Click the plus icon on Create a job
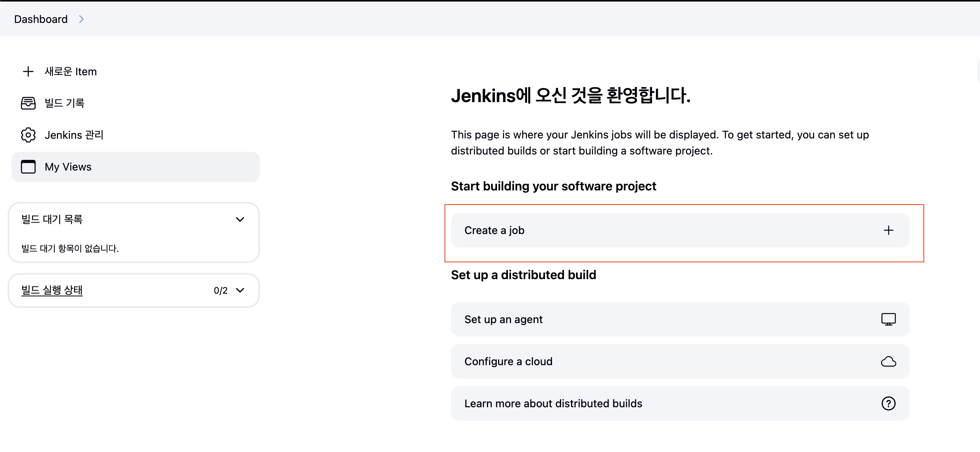This screenshot has width=980, height=452. coord(888,230)
